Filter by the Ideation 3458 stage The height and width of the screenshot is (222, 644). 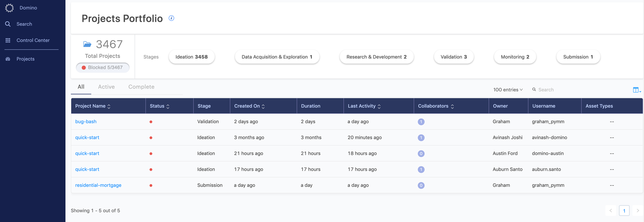192,57
